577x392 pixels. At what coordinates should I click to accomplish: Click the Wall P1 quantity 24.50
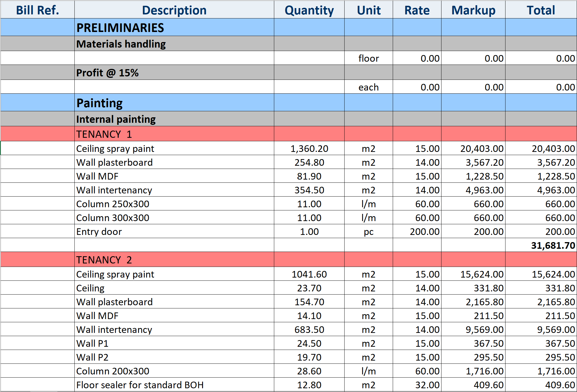click(309, 343)
